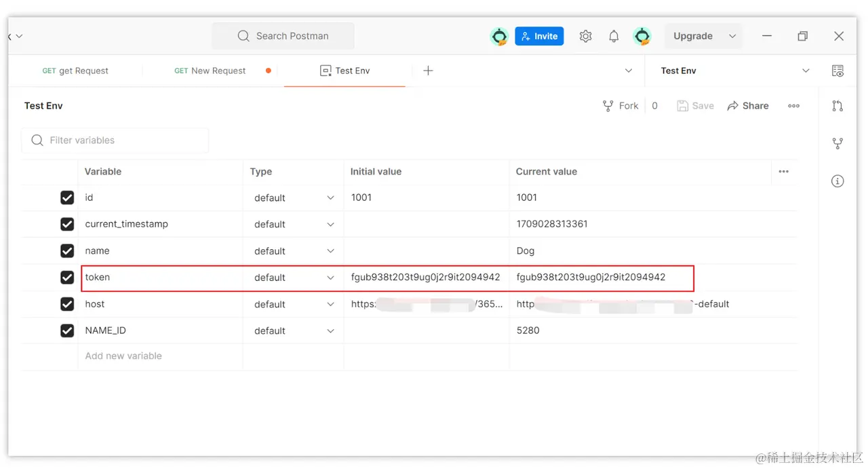868x469 pixels.
Task: Click the id variable name cell
Action: coord(160,198)
